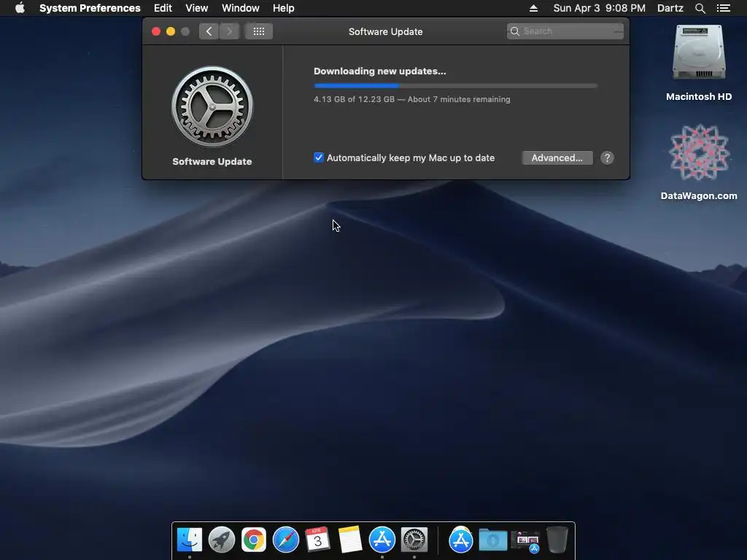Image resolution: width=747 pixels, height=560 pixels.
Task: Open help with the question mark button
Action: pos(607,158)
